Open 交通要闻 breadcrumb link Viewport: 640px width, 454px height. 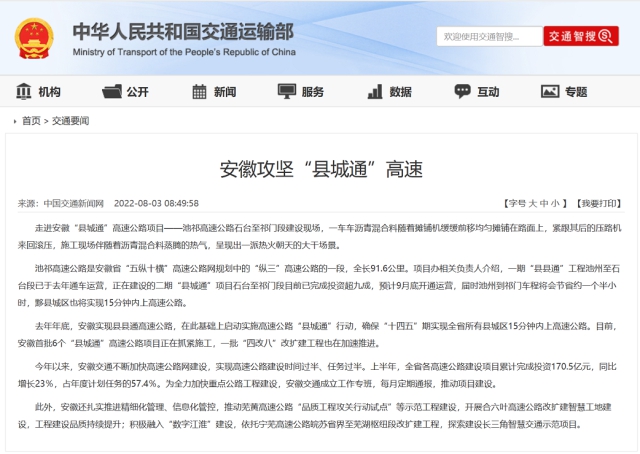pos(70,121)
